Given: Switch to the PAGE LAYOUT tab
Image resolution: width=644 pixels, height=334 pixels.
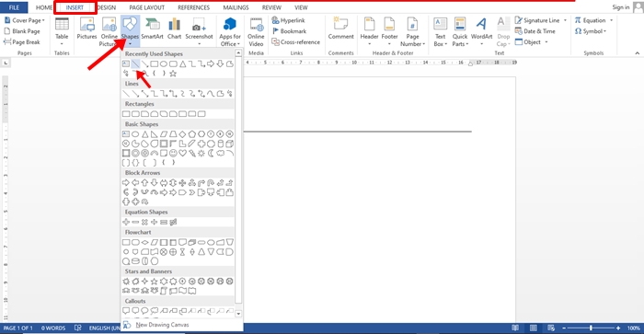Looking at the screenshot, I should (x=146, y=7).
